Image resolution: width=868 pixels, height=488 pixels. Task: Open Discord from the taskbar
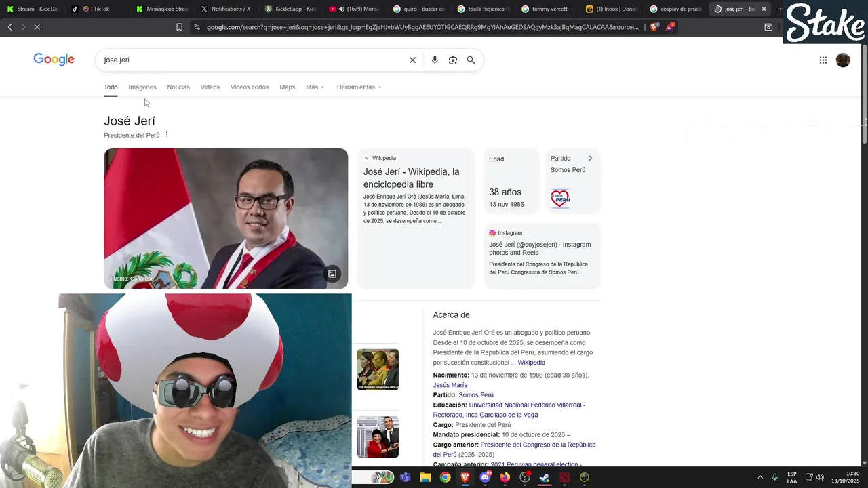pos(485,477)
